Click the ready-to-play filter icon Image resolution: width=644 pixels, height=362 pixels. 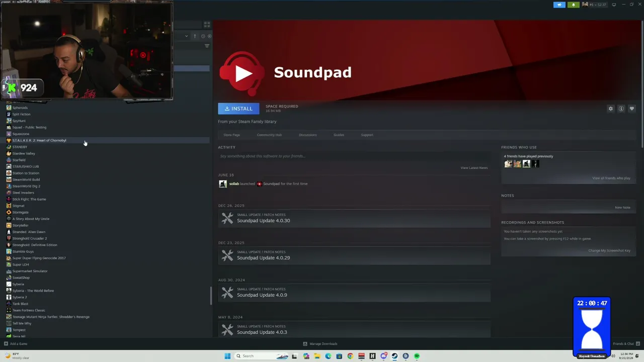pos(209,36)
